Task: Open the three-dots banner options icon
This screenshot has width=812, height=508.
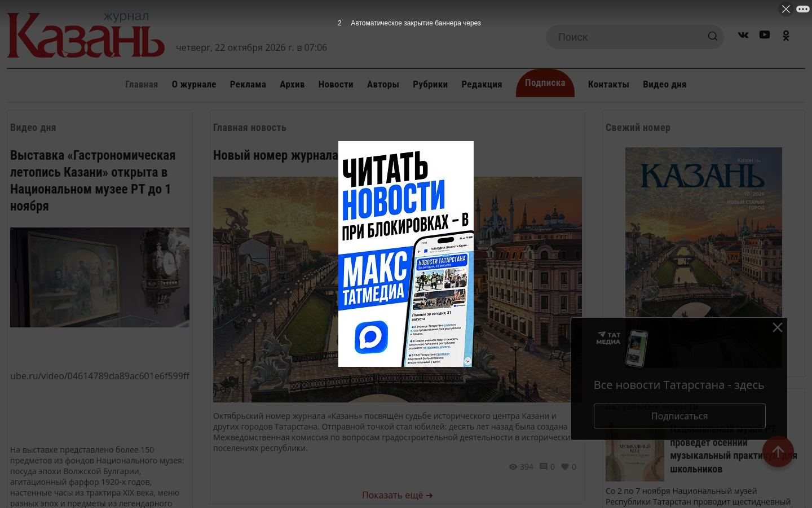Action: [802, 9]
